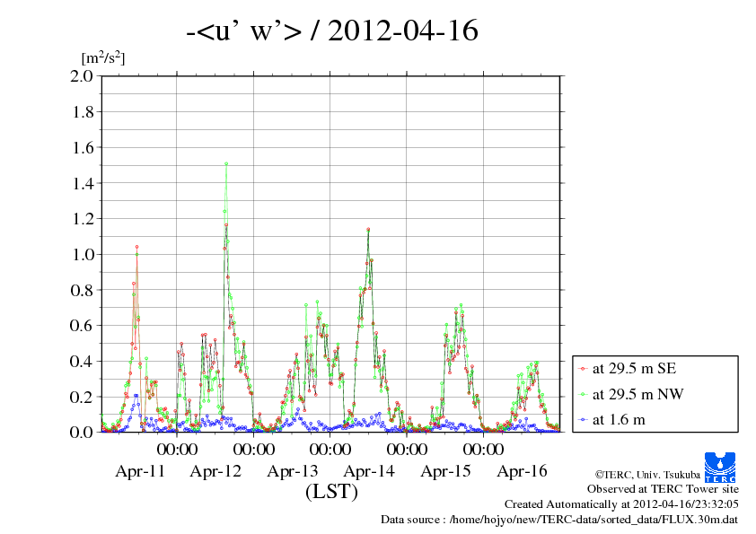
Task: Select legend label 'at 29.5 m SE'
Action: tap(634, 369)
